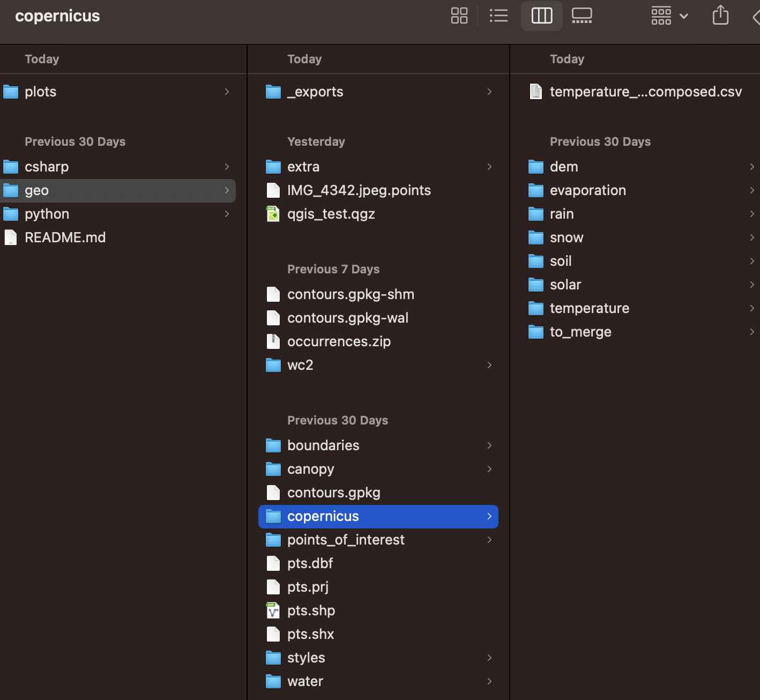760x700 pixels.
Task: Select the column view button
Action: [x=541, y=16]
